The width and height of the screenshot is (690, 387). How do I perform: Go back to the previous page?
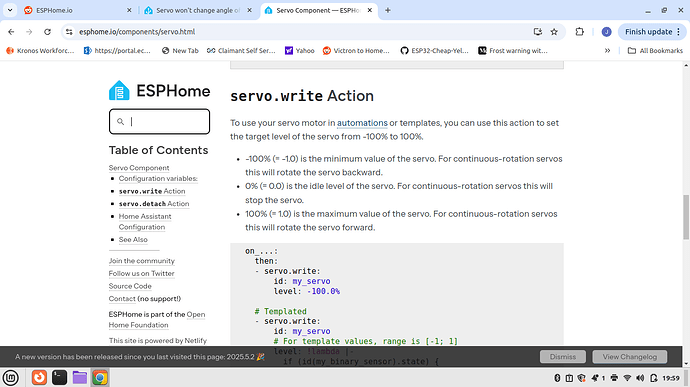[11, 32]
